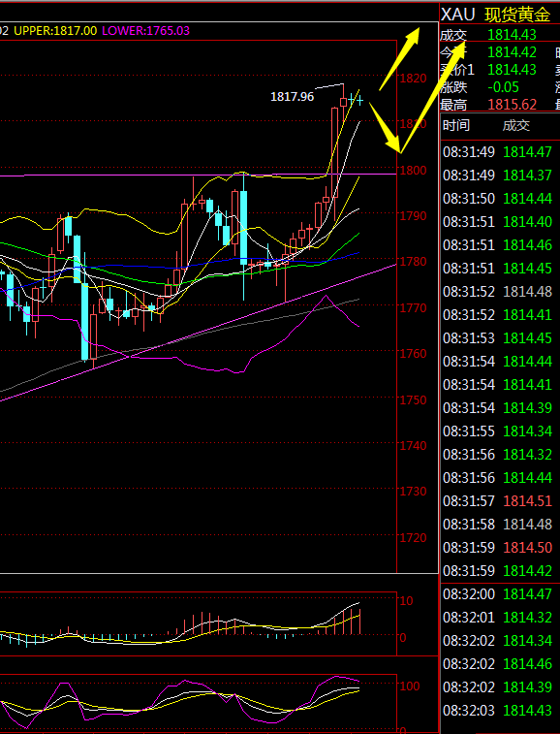This screenshot has width=560, height=734.
Task: Select the LOWER:1765.03 indicator label
Action: [x=146, y=31]
